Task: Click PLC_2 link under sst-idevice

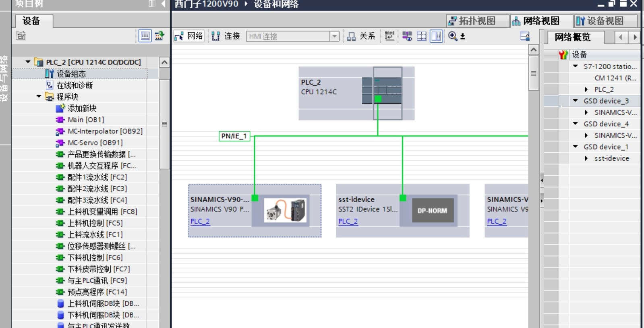Action: tap(348, 221)
